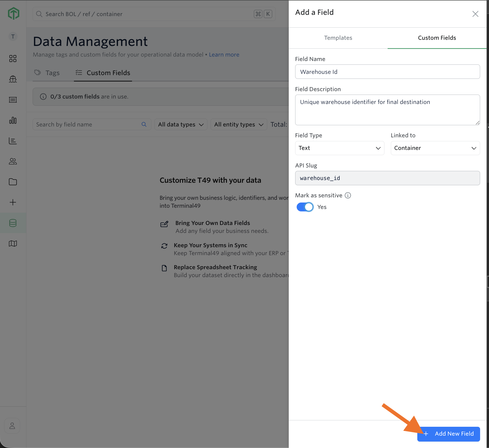Click the Field Name input with Warehouse Id

click(387, 72)
